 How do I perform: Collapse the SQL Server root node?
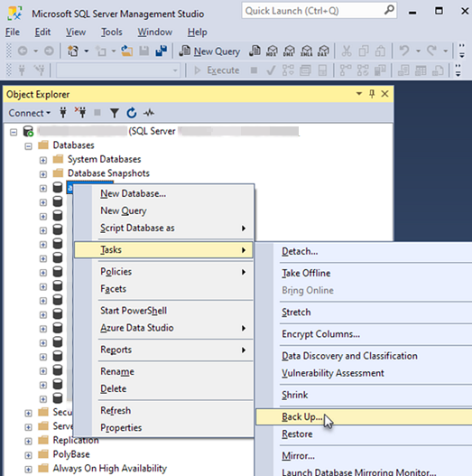[14, 132]
